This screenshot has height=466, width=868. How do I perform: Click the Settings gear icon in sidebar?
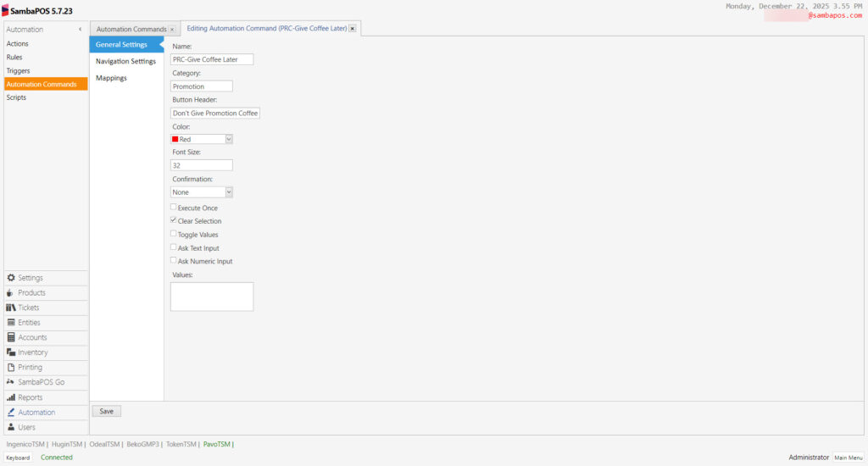click(x=11, y=278)
